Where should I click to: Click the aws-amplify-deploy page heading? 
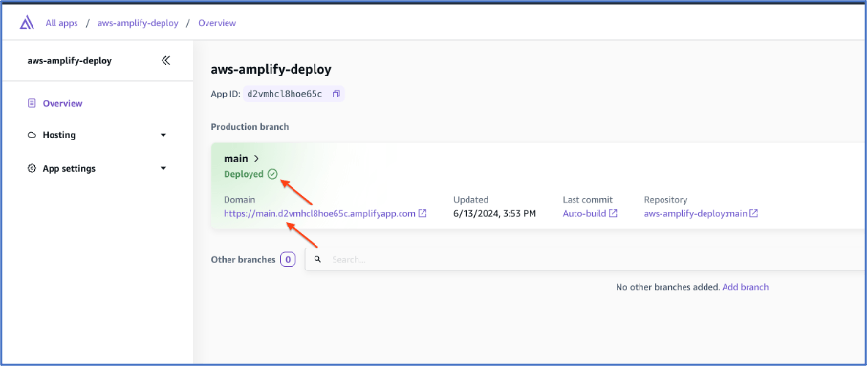click(271, 70)
